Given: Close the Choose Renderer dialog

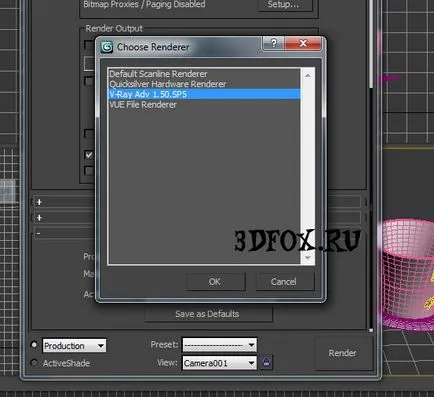Looking at the screenshot, I should click(303, 43).
